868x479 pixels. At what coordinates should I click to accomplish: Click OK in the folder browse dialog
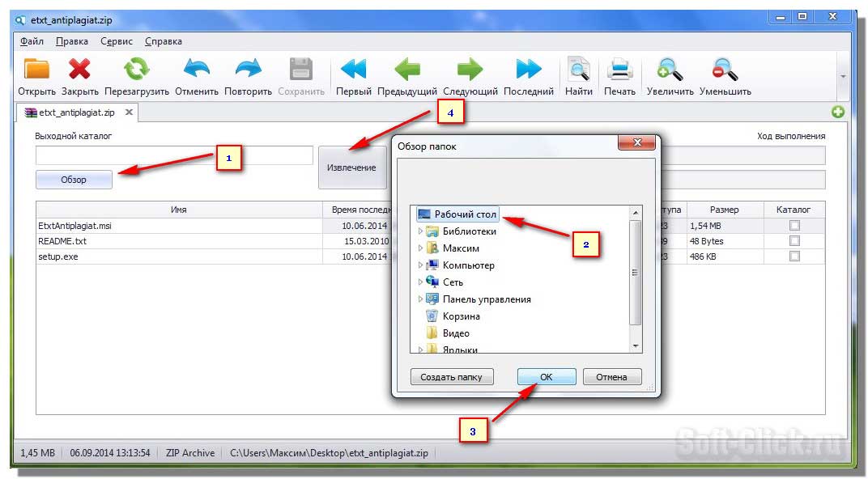pos(547,377)
